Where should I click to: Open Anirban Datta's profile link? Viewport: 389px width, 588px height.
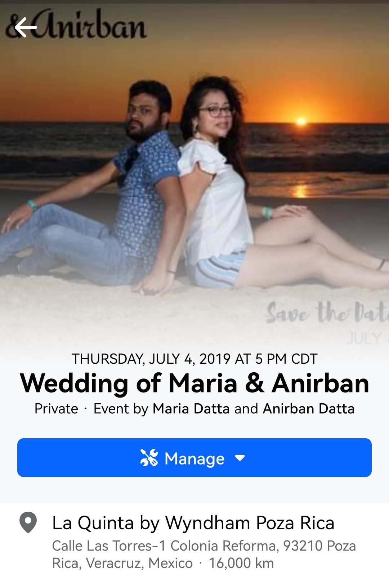click(309, 409)
